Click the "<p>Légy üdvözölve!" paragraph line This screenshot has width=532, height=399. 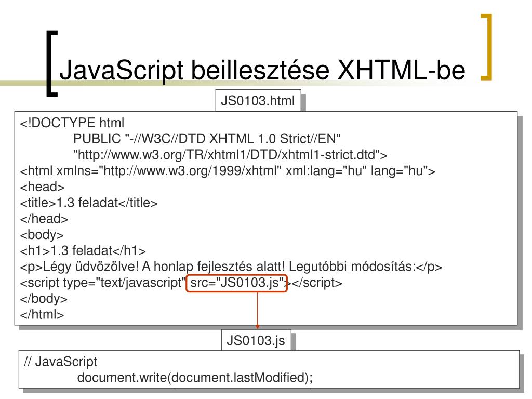tap(231, 267)
